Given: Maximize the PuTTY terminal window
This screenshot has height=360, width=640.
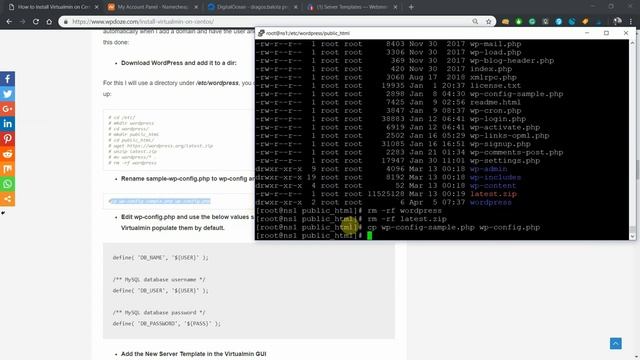Looking at the screenshot, I should [x=606, y=33].
